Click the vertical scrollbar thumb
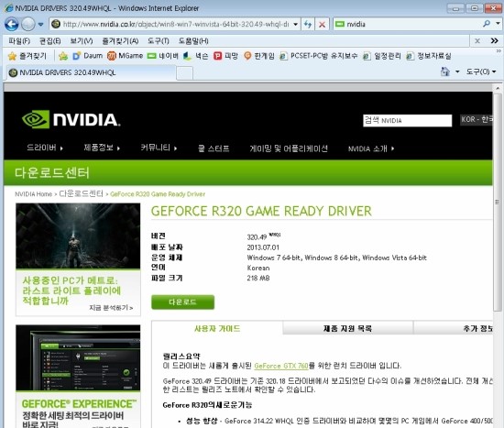 pyautogui.click(x=498, y=203)
